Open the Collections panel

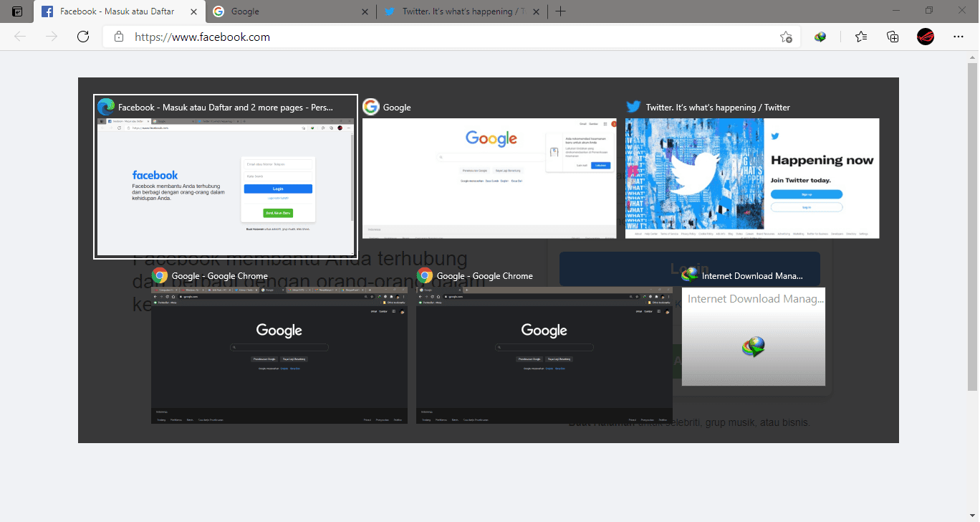pyautogui.click(x=892, y=37)
